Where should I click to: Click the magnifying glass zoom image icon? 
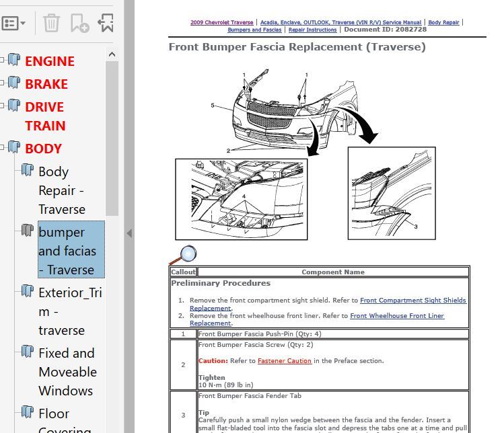[x=184, y=255]
